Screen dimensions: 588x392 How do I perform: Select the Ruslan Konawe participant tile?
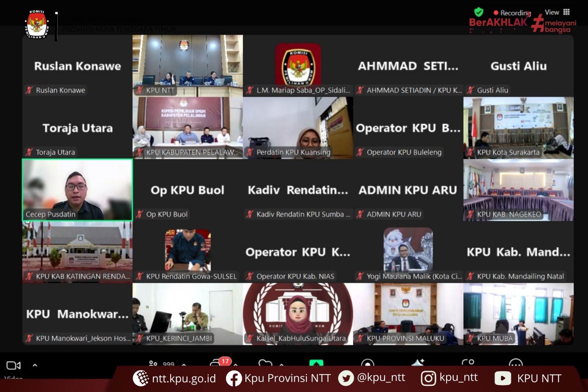tap(77, 65)
